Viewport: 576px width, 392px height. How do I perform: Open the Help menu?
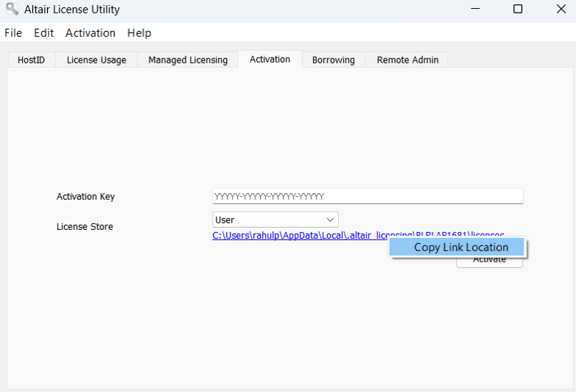(x=138, y=33)
